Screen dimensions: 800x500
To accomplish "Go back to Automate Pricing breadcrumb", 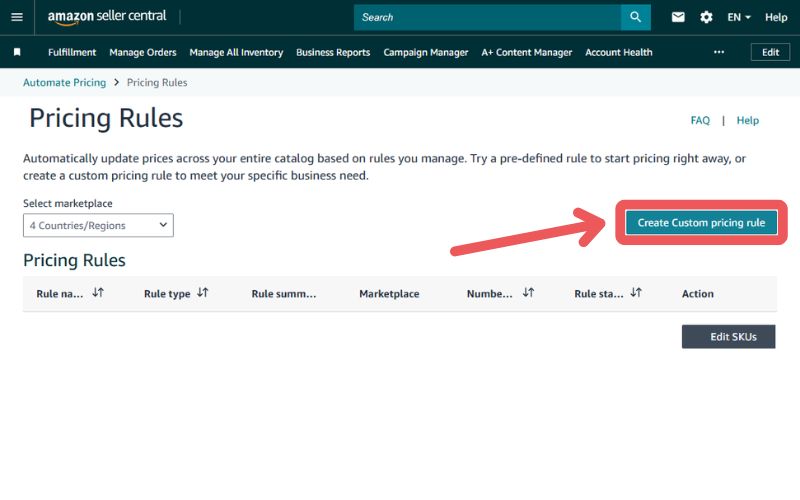I will tap(64, 82).
